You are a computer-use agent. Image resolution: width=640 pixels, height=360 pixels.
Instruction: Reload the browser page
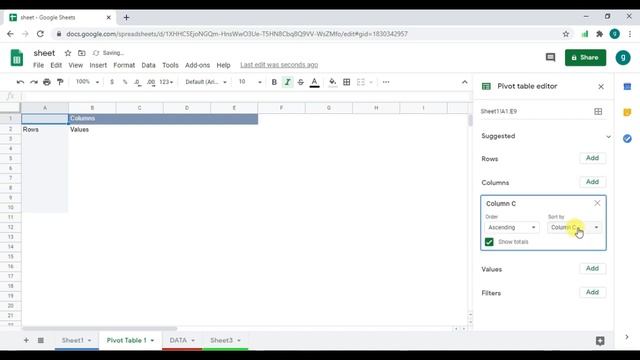click(x=40, y=34)
